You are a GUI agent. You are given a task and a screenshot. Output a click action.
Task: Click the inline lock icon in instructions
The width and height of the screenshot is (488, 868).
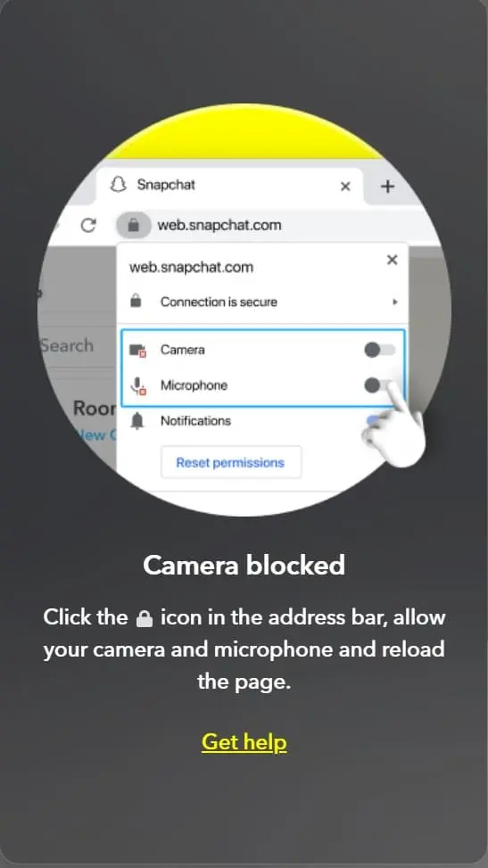click(145, 618)
